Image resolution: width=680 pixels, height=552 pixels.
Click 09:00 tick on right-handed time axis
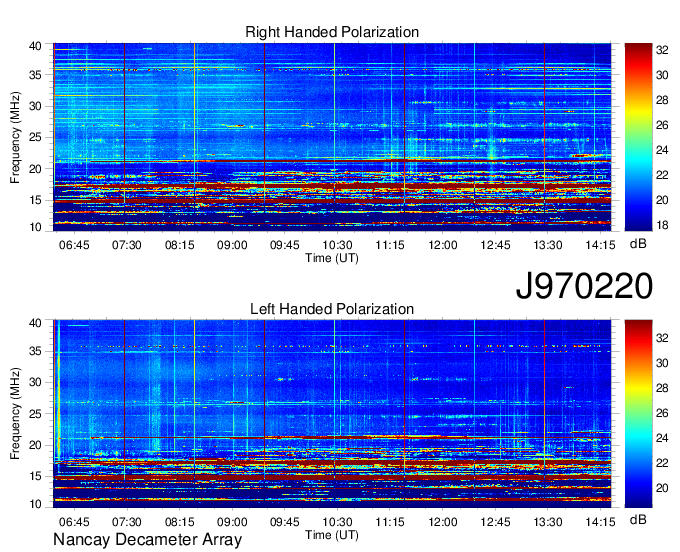232,245
